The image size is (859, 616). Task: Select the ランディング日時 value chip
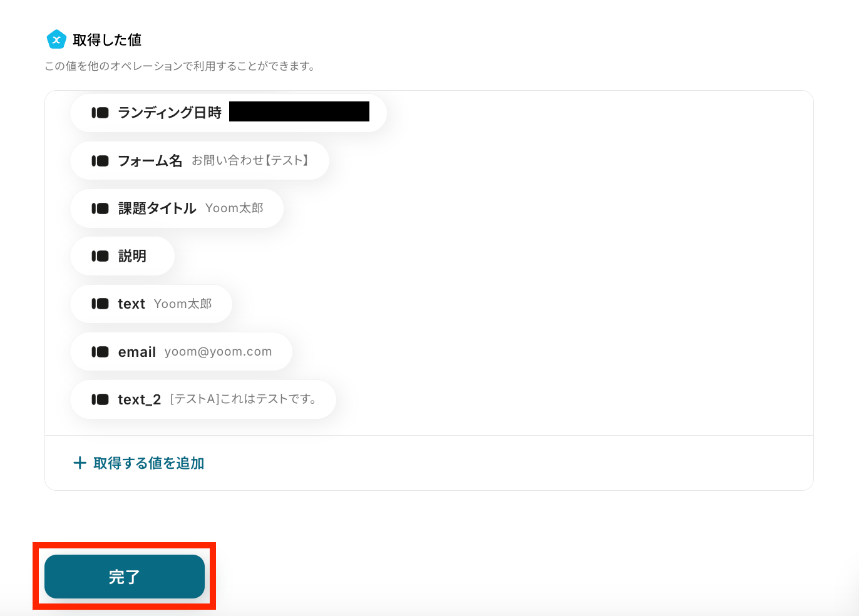point(229,113)
